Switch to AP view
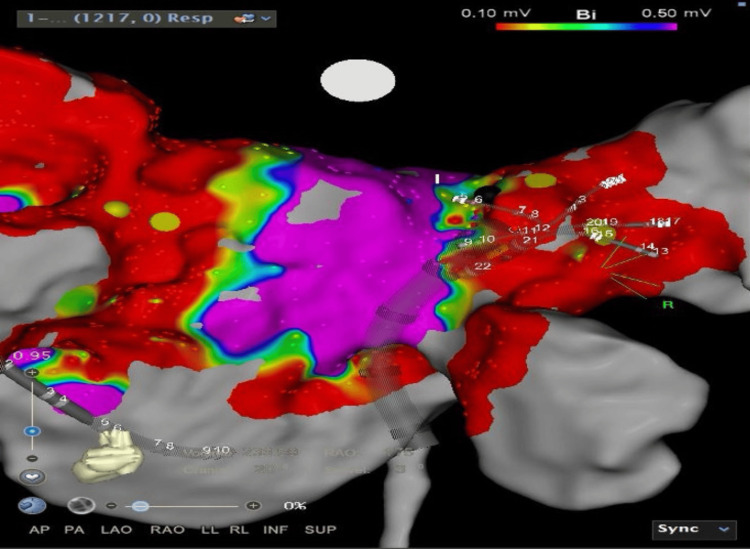 point(40,530)
